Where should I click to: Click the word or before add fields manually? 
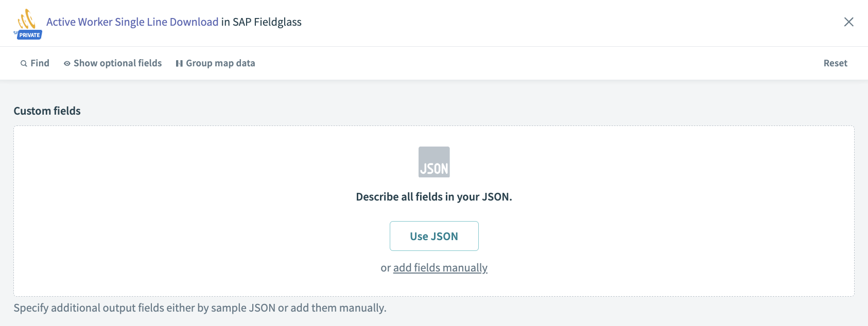[x=386, y=268]
